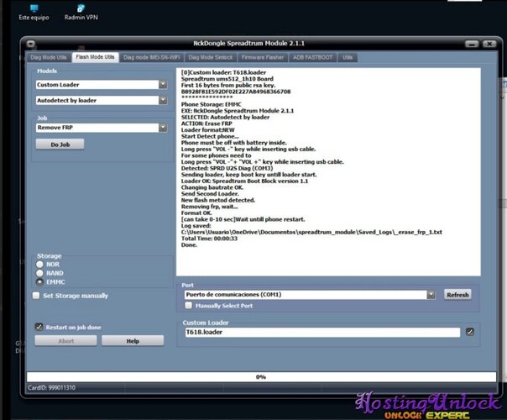Screen dimensions: 507x420
Task: Open the Radmin VPN desktop icon
Action: coord(81,13)
